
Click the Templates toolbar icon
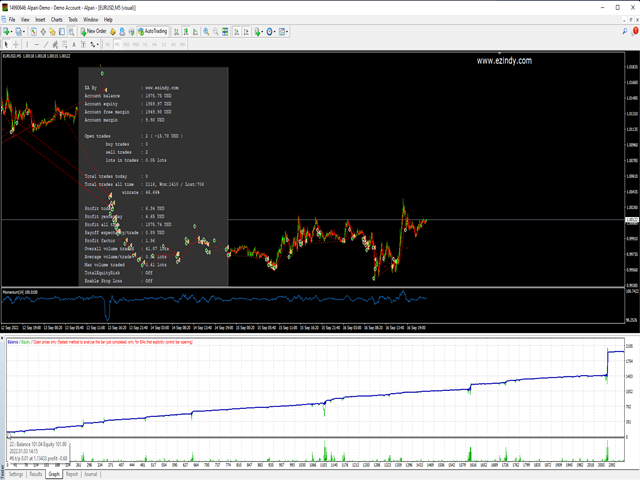coord(282,31)
